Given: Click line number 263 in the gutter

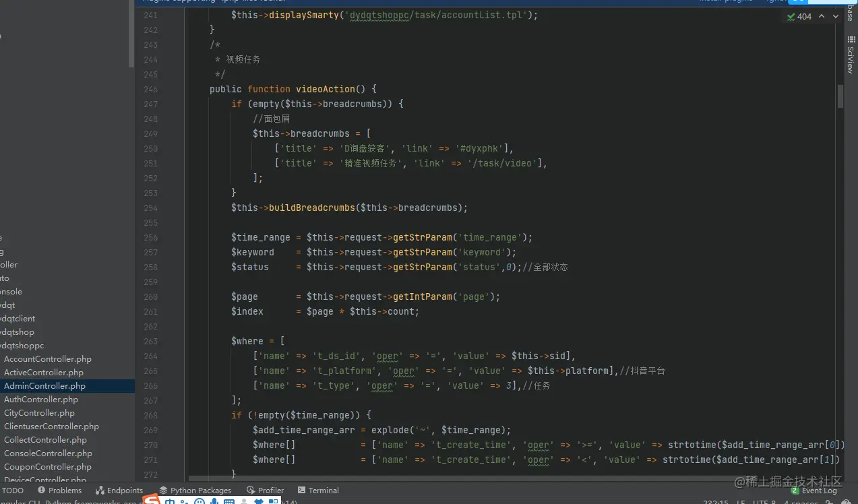Looking at the screenshot, I should (150, 341).
